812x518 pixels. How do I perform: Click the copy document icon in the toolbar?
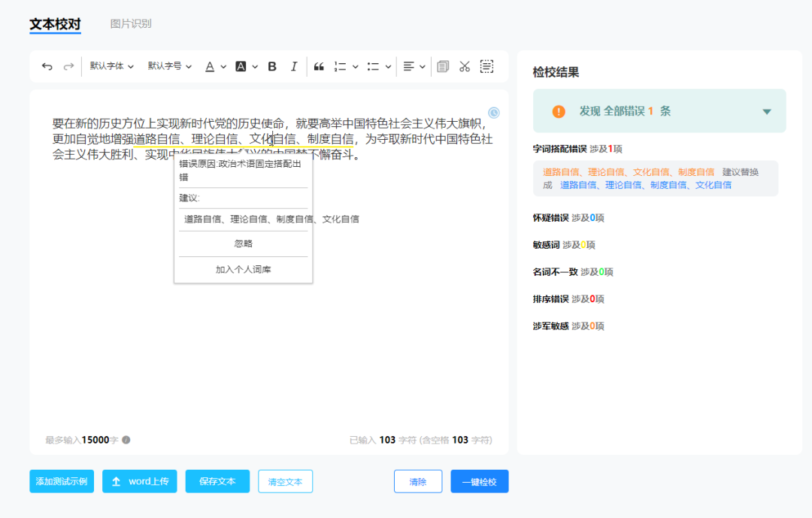click(x=443, y=66)
